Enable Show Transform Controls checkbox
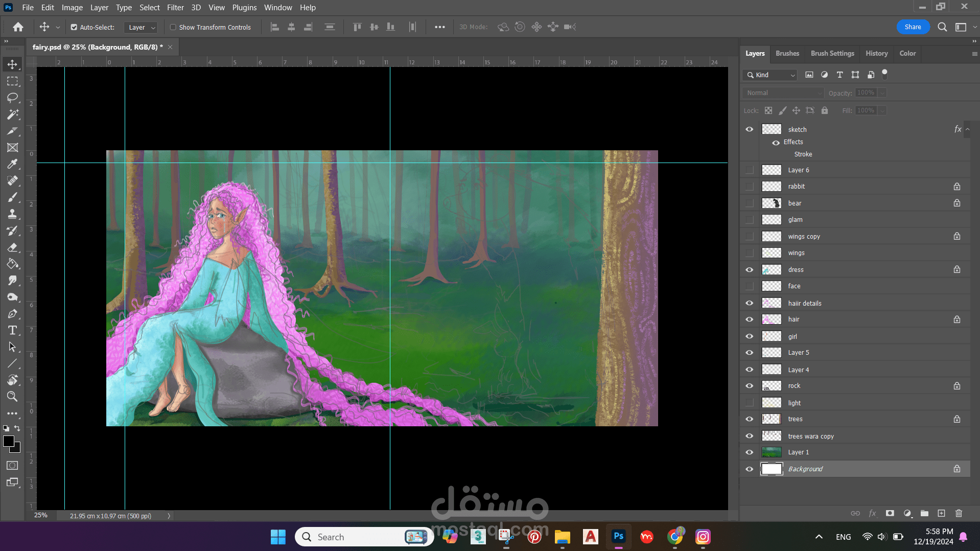The width and height of the screenshot is (980, 551). pos(173,28)
